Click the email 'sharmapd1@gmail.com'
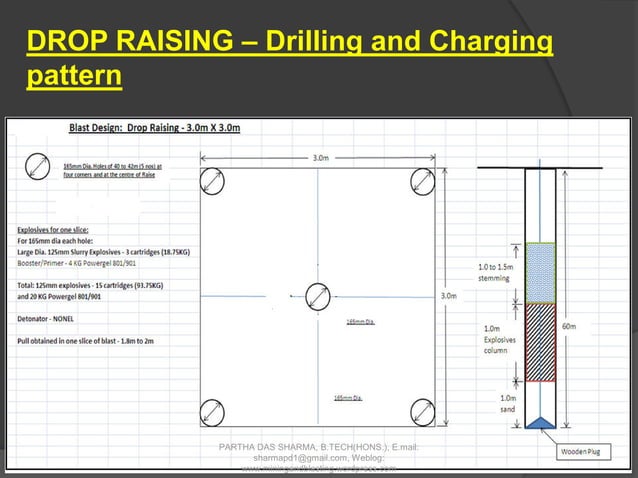Viewport: 638px width, 478px height. pyautogui.click(x=300, y=458)
